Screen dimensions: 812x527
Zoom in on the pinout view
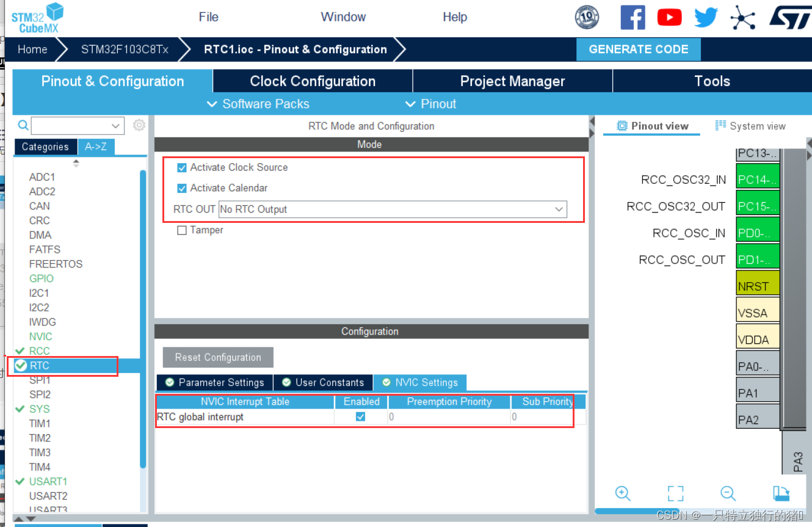pos(623,493)
